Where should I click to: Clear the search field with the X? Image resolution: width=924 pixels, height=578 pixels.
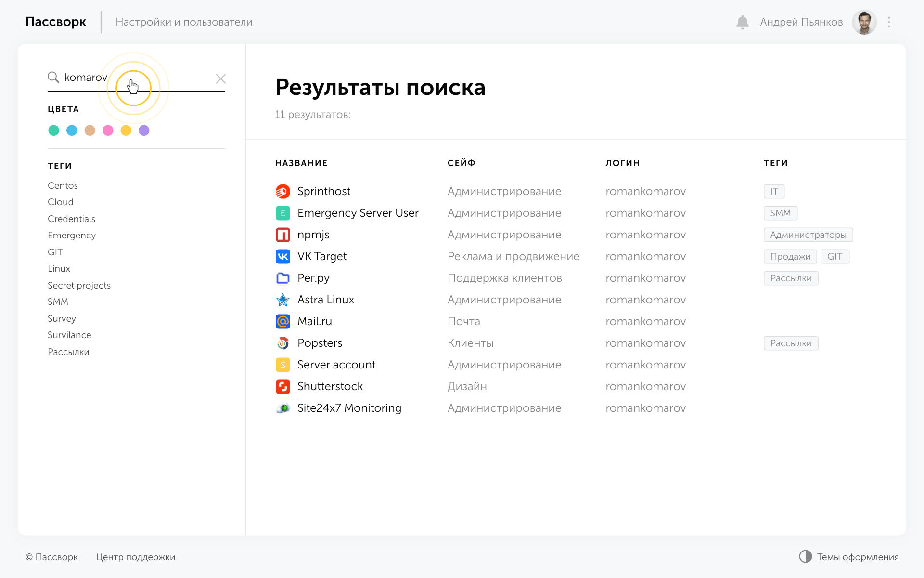(221, 79)
